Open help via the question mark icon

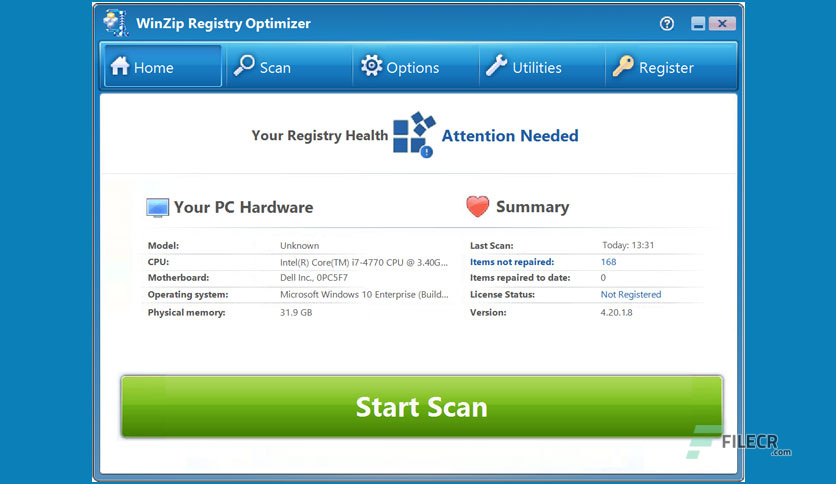(x=666, y=23)
